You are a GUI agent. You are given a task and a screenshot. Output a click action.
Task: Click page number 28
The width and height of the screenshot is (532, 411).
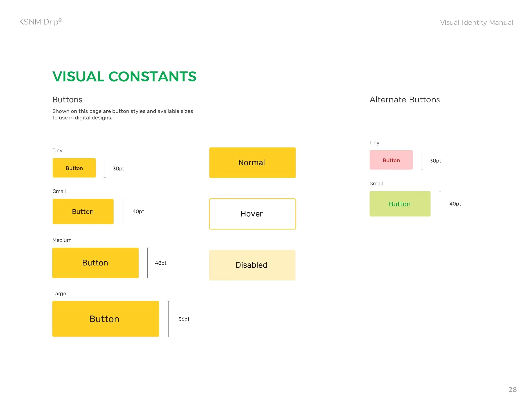click(513, 390)
